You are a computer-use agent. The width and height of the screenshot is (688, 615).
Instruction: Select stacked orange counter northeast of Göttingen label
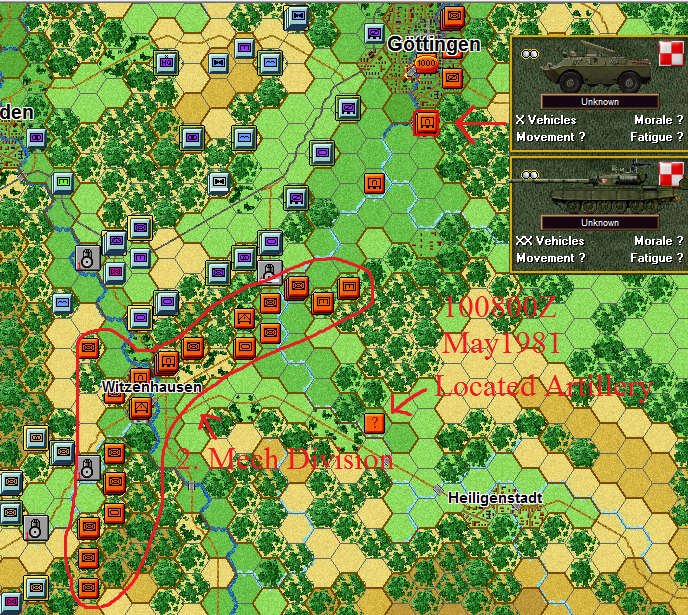(x=454, y=18)
